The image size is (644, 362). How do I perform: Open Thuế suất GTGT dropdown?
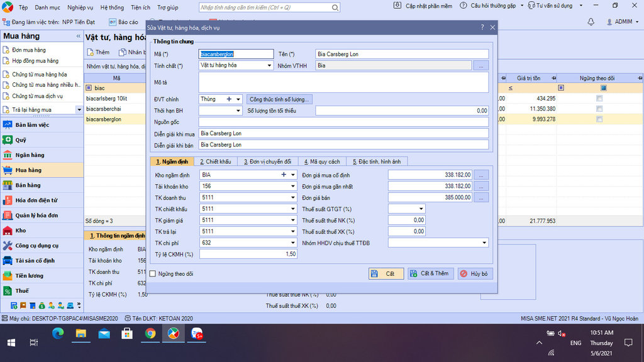click(x=421, y=209)
